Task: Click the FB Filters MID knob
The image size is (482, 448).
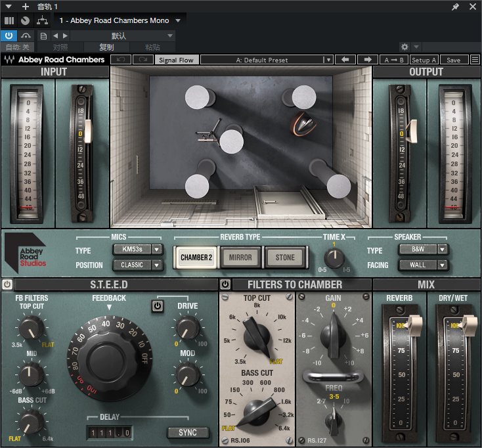Action: (x=32, y=374)
